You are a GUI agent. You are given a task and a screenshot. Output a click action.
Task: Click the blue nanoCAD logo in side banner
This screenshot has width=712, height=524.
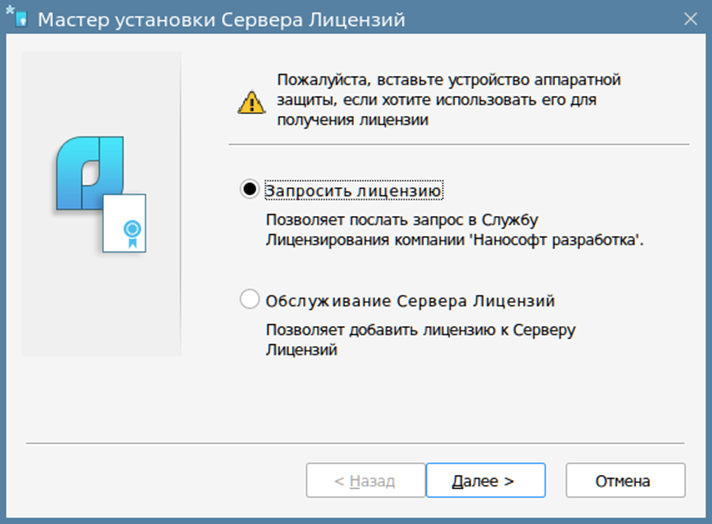coord(90,173)
